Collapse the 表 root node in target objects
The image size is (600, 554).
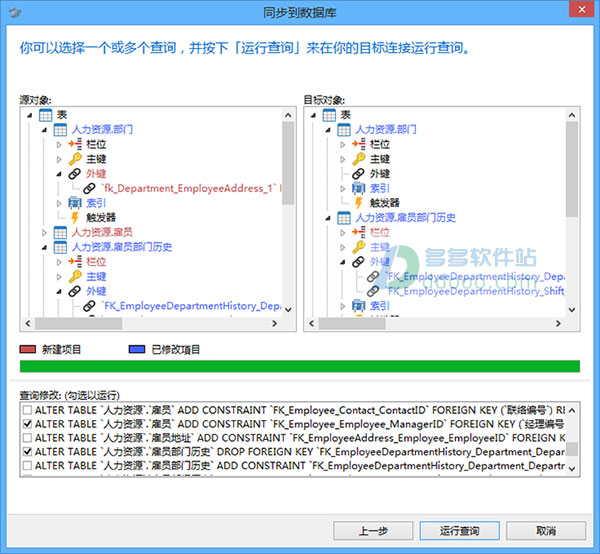point(313,115)
